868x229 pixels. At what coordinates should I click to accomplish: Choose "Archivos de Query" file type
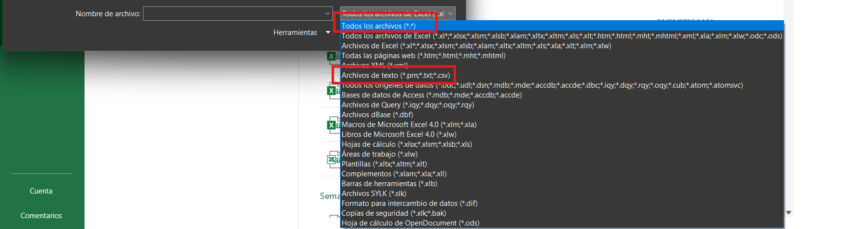[x=407, y=105]
